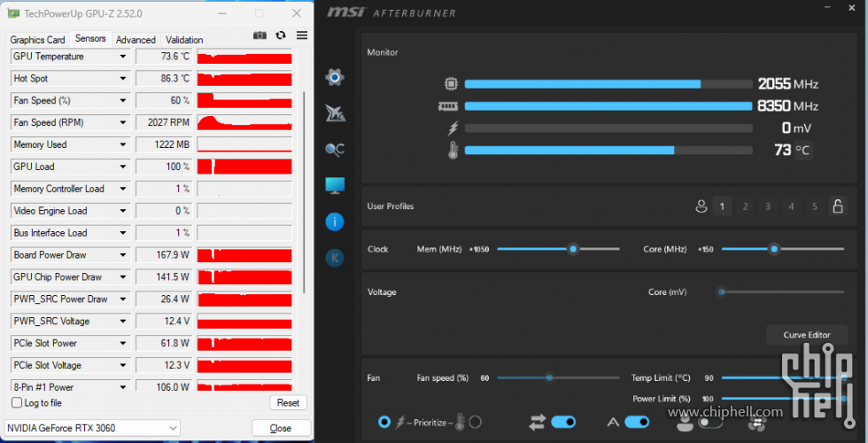This screenshot has width=868, height=443.
Task: Select user profile slot 2
Action: (745, 206)
